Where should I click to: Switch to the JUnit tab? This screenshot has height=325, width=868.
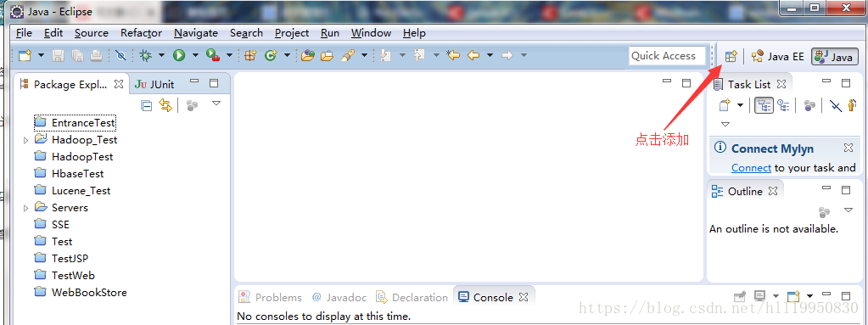point(154,85)
